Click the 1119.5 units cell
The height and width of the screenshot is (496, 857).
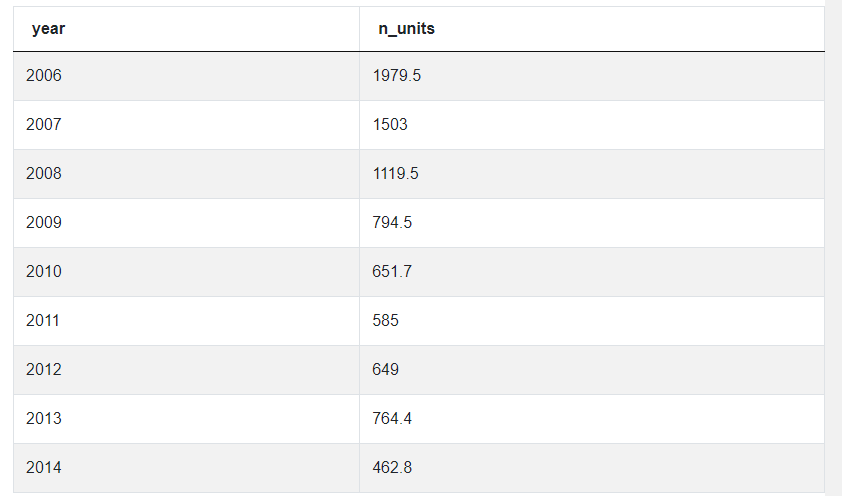[x=592, y=174]
